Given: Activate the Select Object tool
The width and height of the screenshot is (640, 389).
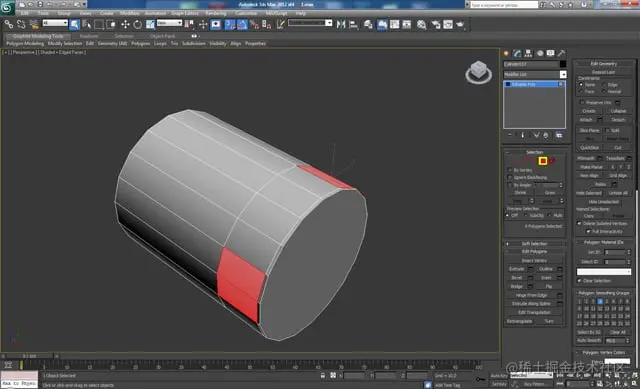Looking at the screenshot, I should click(75, 24).
